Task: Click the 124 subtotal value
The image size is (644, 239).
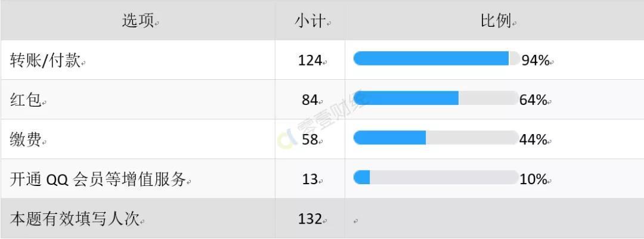Action: coord(310,60)
